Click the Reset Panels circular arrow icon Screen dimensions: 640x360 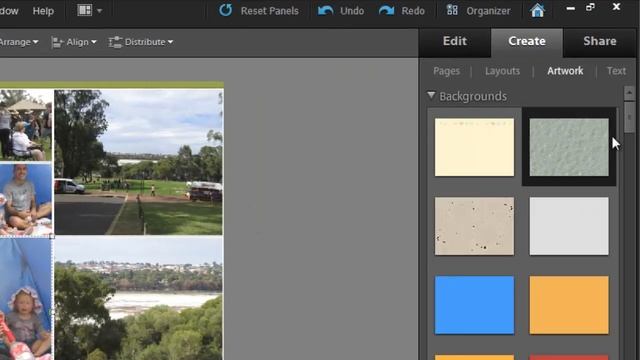click(225, 10)
